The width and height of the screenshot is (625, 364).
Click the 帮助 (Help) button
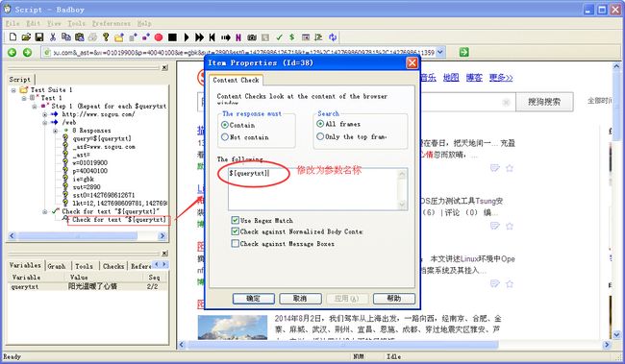tap(394, 299)
